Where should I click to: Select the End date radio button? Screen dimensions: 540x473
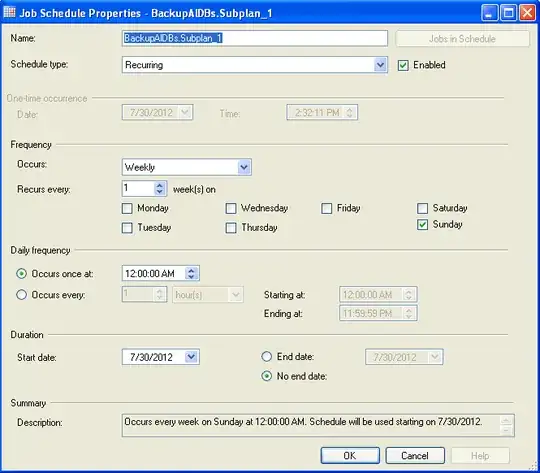[x=267, y=357]
